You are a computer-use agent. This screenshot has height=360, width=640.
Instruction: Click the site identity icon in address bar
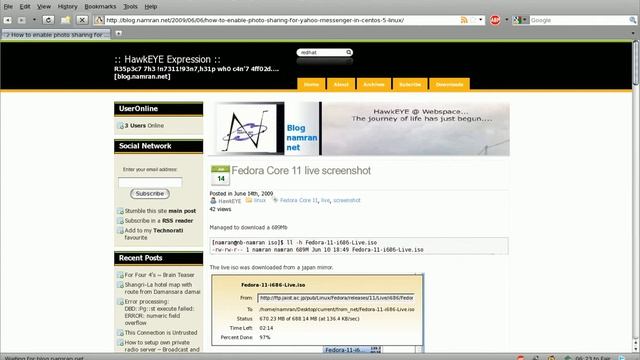pyautogui.click(x=99, y=20)
